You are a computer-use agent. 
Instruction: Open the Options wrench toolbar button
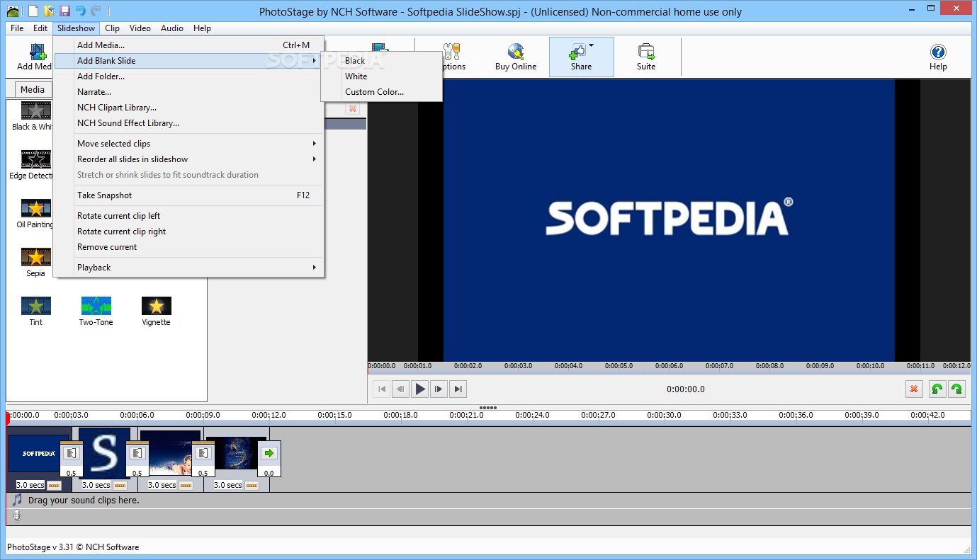pyautogui.click(x=451, y=57)
